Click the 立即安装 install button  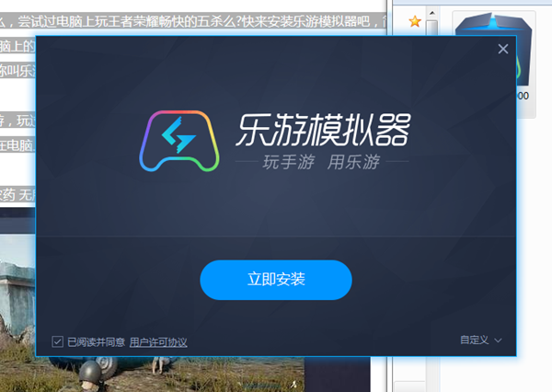[x=276, y=280]
